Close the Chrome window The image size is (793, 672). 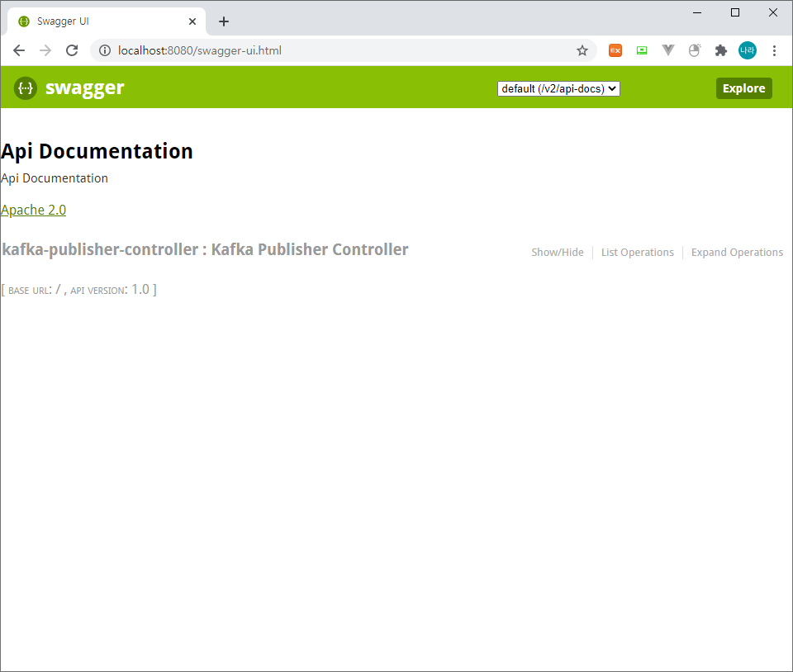click(x=773, y=12)
